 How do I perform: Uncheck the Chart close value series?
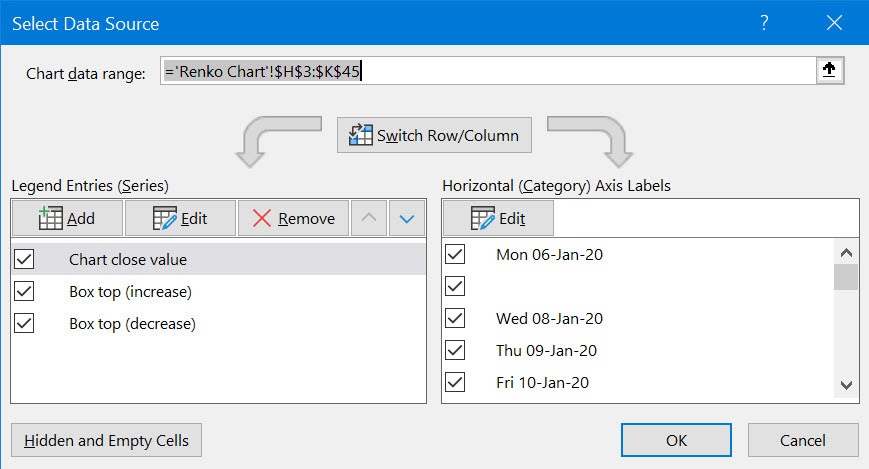coord(24,259)
